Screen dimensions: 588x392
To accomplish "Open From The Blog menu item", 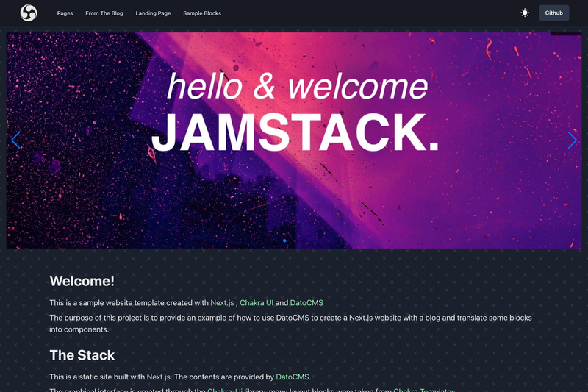I will coord(104,13).
